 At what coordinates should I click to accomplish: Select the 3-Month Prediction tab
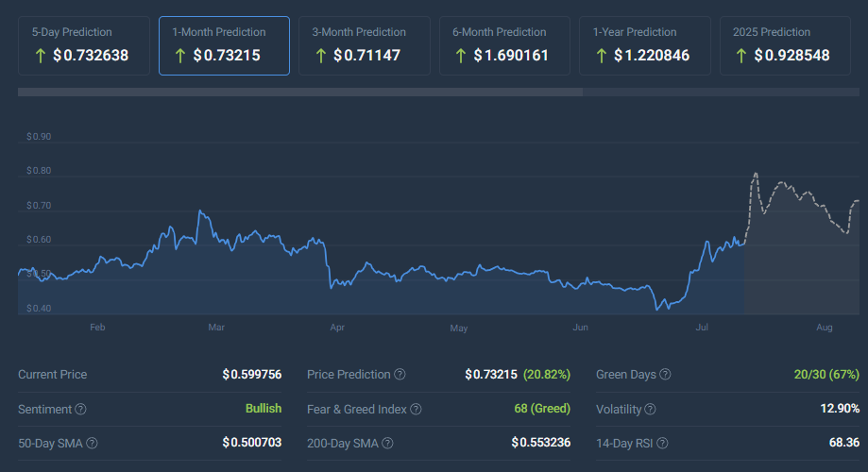[x=365, y=45]
